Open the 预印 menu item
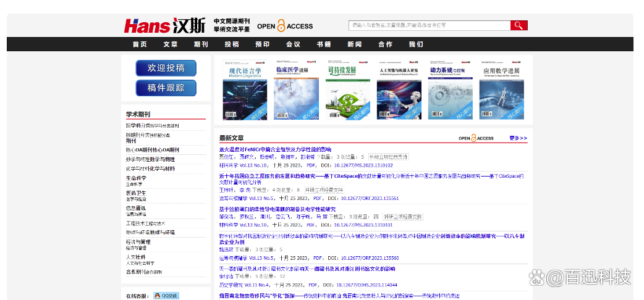The width and height of the screenshot is (644, 300). (263, 44)
